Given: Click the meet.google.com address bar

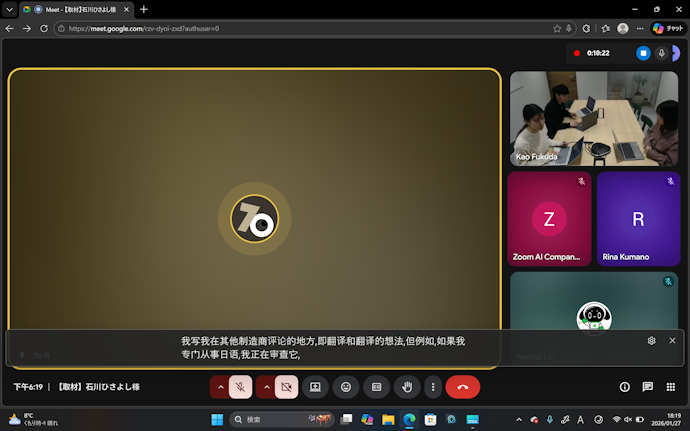Looking at the screenshot, I should click(x=308, y=29).
